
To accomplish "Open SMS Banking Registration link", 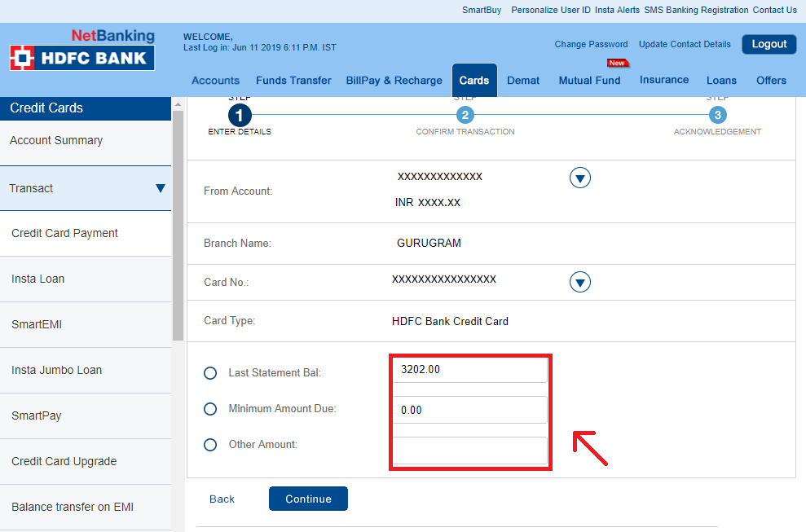I will [696, 10].
